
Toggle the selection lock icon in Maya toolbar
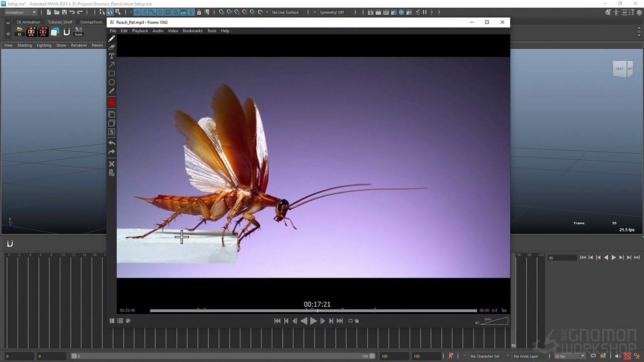(199, 12)
